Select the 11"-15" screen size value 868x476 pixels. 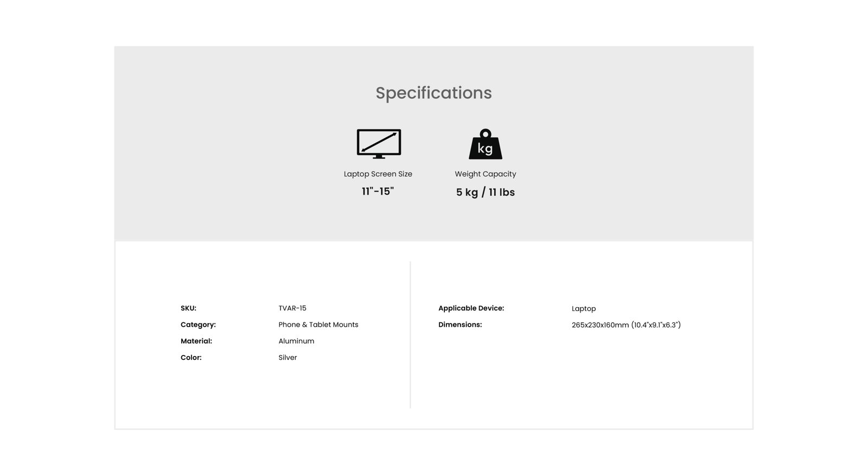pos(378,191)
